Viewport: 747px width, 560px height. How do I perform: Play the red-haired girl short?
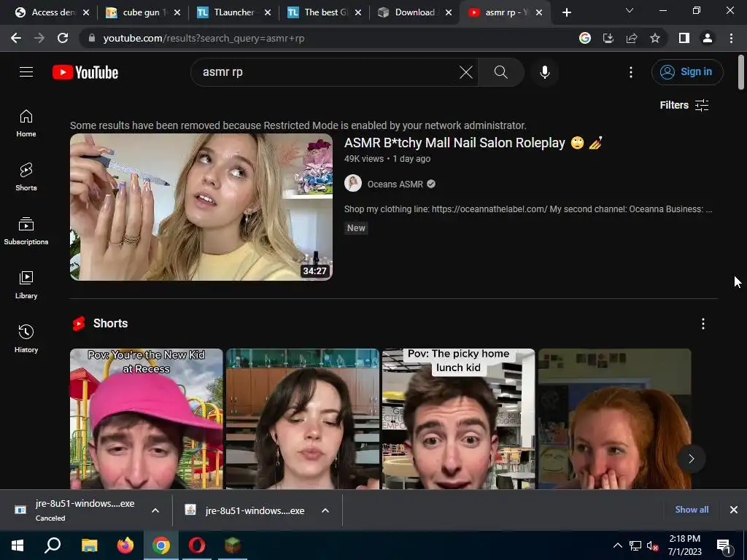(x=614, y=419)
